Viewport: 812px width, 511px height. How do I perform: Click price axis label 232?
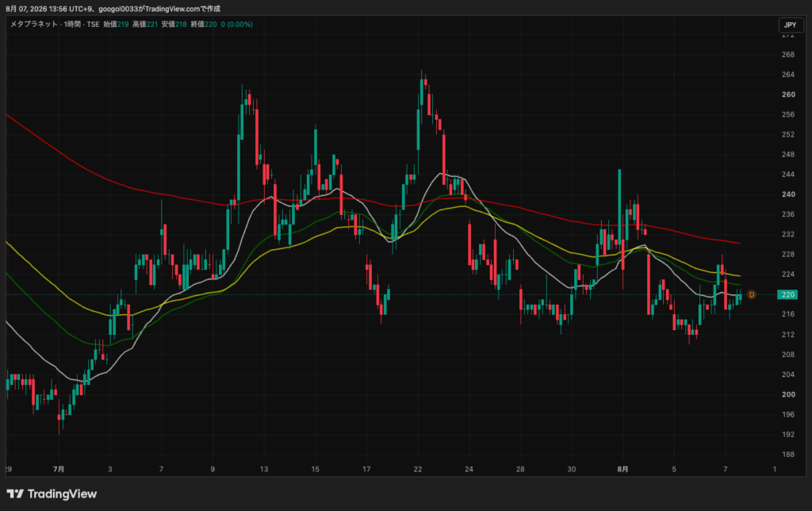pyautogui.click(x=788, y=234)
